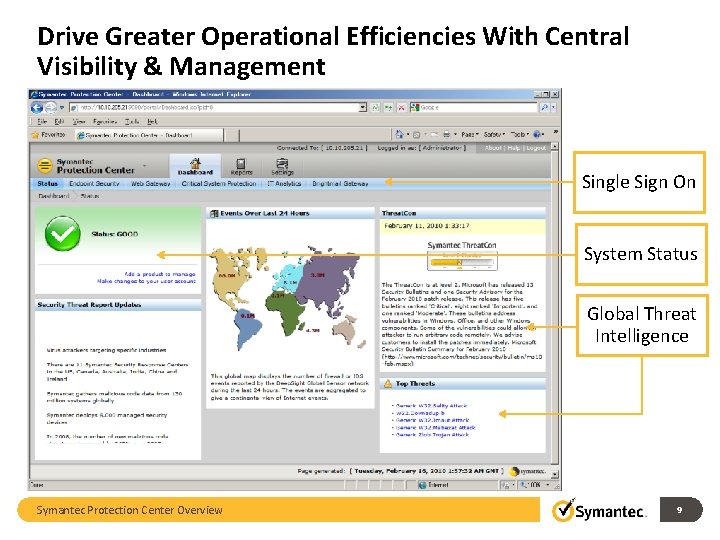Open the Settings tab icon

click(282, 166)
